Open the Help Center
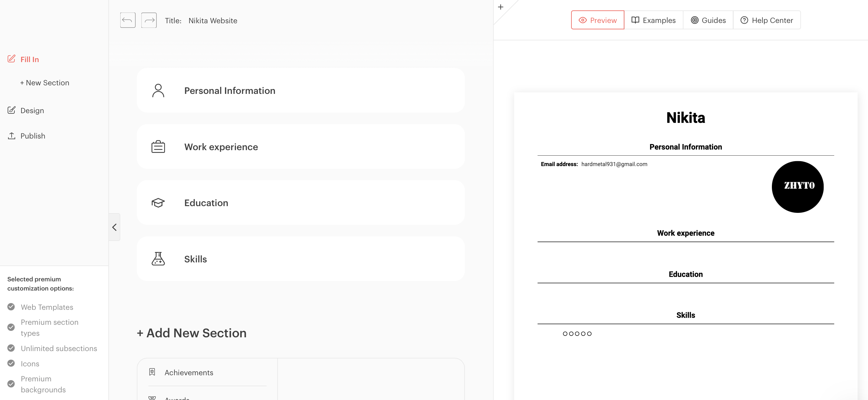 click(x=767, y=20)
